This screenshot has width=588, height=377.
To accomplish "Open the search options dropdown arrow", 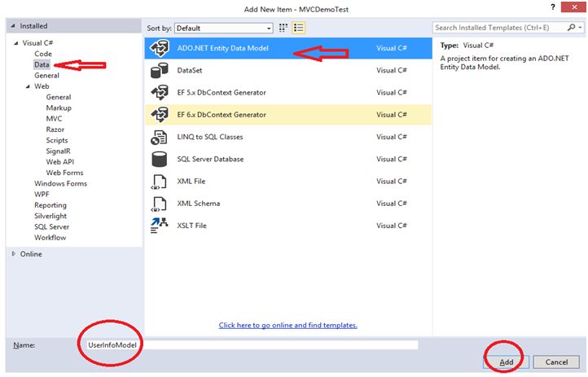I will tap(580, 28).
